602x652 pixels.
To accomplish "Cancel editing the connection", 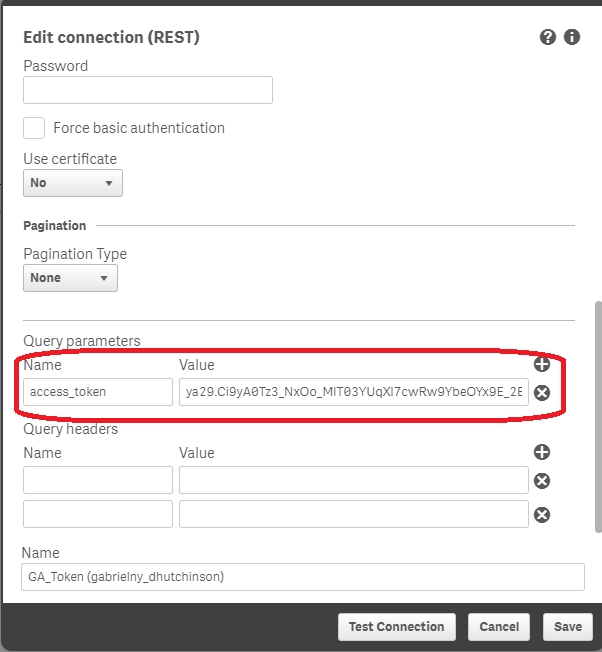I will tap(499, 627).
